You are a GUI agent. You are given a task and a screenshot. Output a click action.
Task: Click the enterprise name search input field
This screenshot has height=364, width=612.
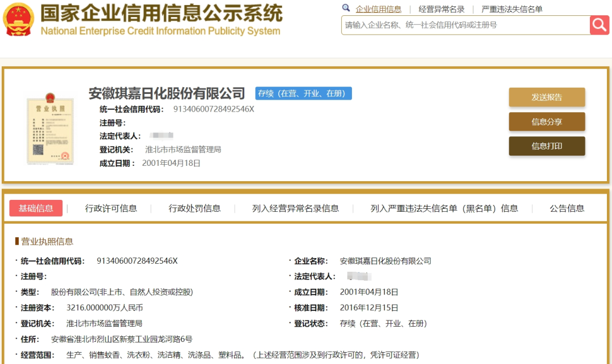[465, 25]
